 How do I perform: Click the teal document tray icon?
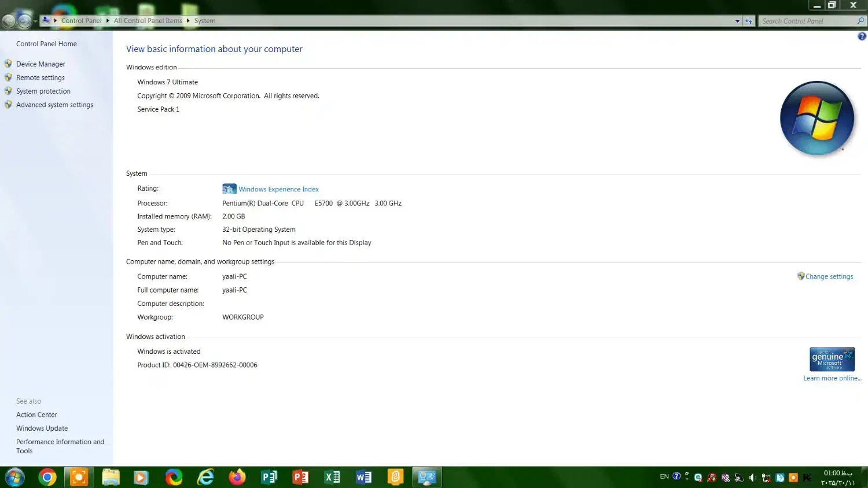click(x=780, y=478)
